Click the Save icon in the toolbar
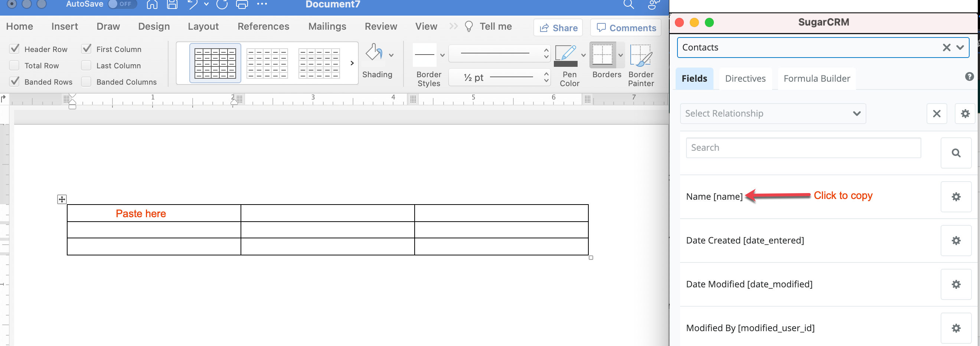This screenshot has width=980, height=346. 172,4
